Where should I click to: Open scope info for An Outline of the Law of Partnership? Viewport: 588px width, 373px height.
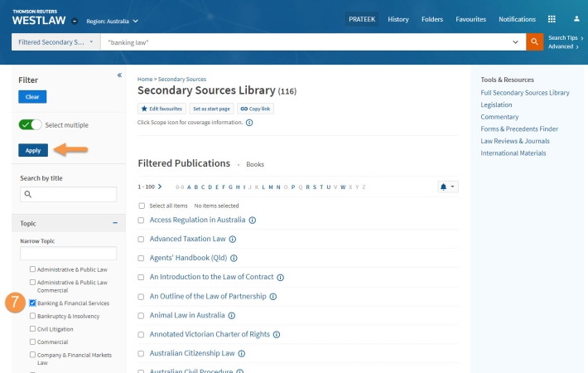[273, 297]
